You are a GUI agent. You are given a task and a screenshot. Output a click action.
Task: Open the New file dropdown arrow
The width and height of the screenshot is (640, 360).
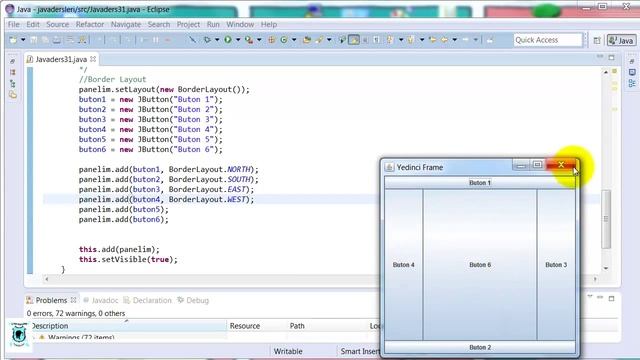point(23,40)
